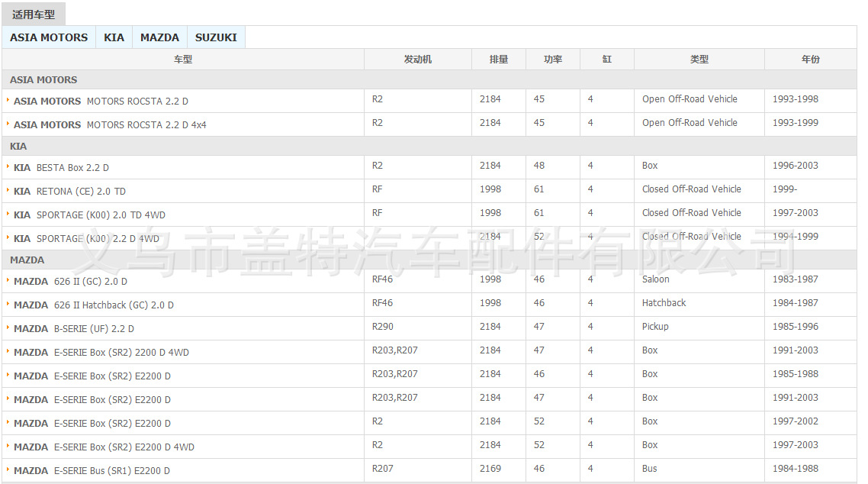Select year range 1983-1987
Image resolution: width=868 pixels, height=484 pixels.
coord(796,279)
